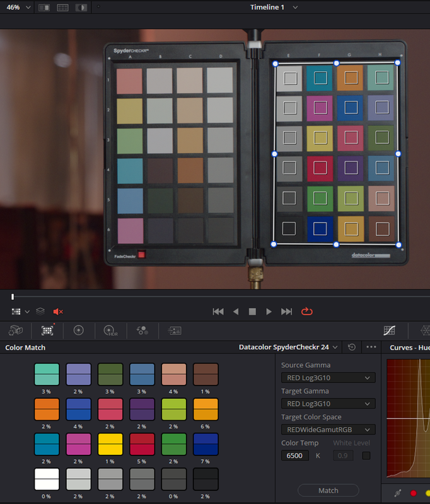Click the Match button
This screenshot has height=504, width=430.
pos(328,491)
